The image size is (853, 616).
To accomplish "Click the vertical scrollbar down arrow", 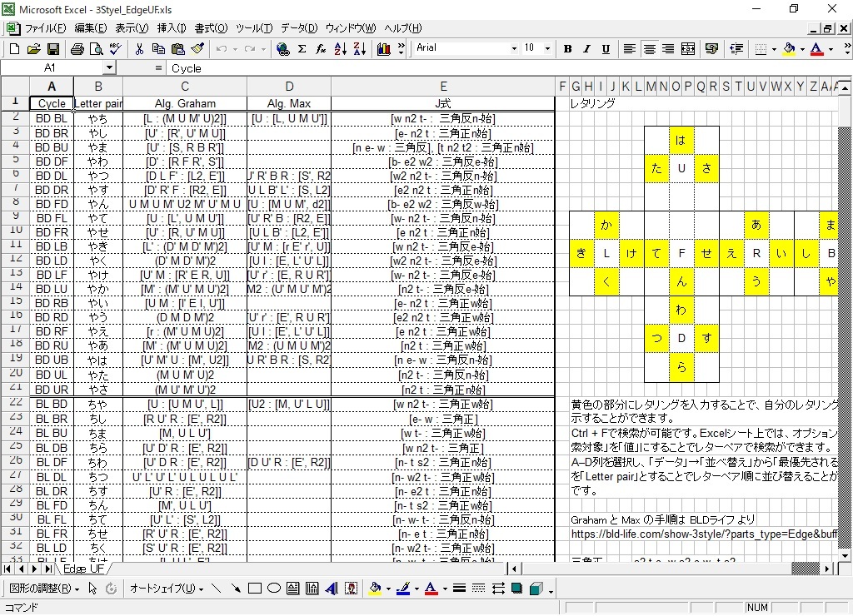I will (845, 556).
